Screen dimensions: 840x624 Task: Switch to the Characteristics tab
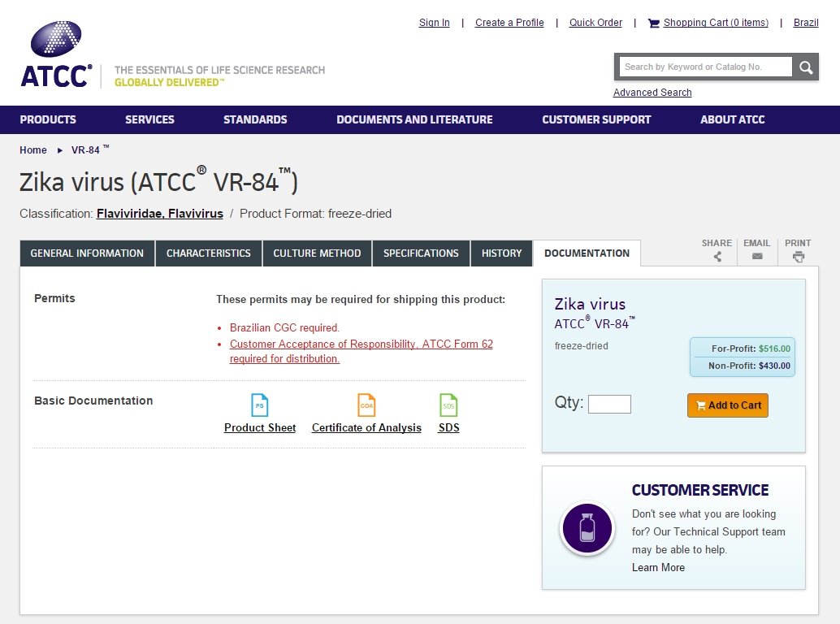pyautogui.click(x=209, y=253)
